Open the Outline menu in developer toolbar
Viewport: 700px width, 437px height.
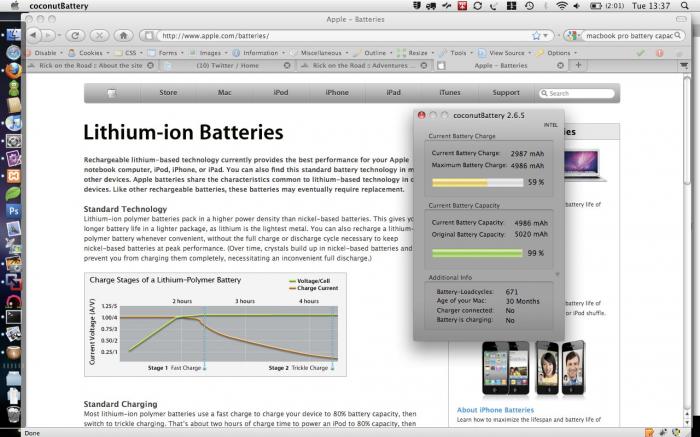[x=373, y=53]
